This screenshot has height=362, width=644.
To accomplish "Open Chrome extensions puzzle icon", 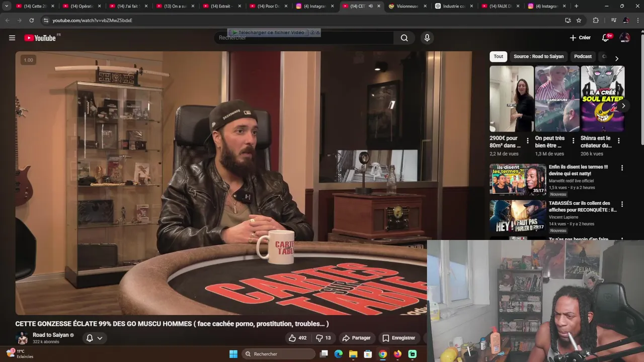I will [x=596, y=20].
